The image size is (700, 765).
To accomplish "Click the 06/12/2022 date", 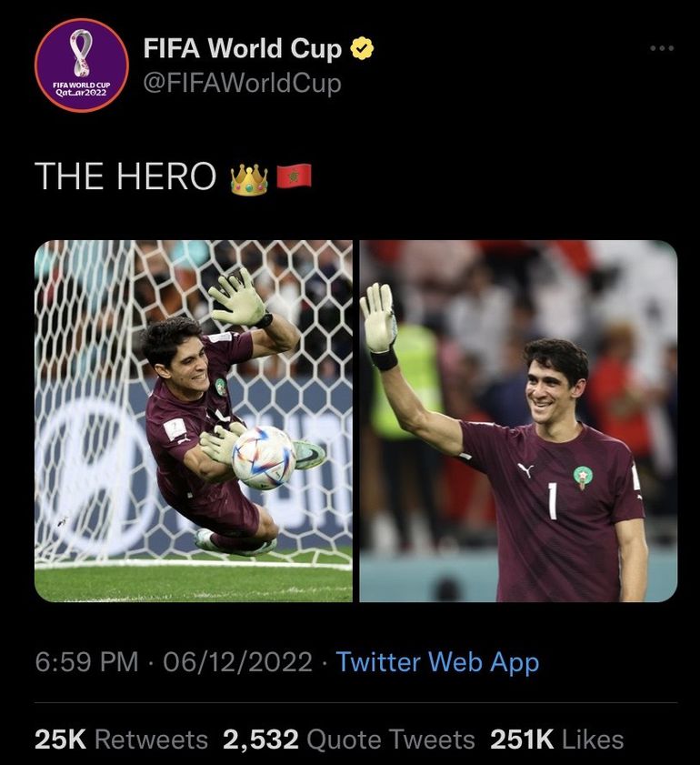I will (237, 661).
